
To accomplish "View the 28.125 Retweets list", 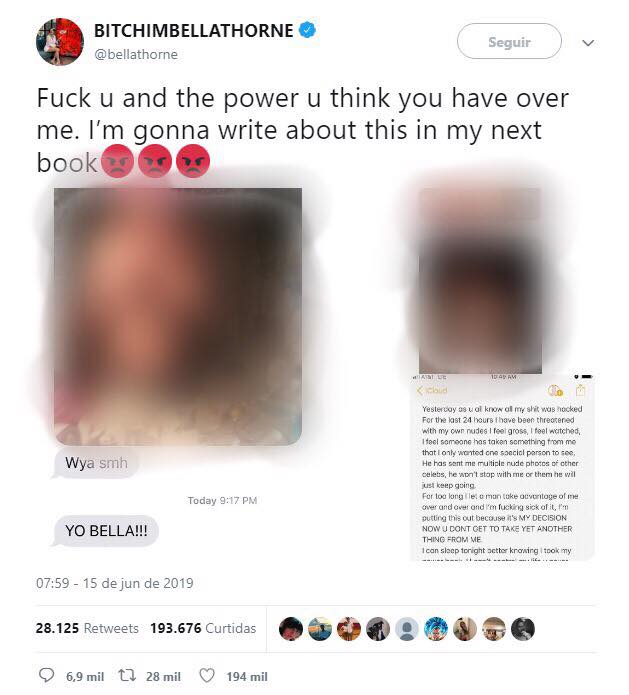I will pos(87,628).
